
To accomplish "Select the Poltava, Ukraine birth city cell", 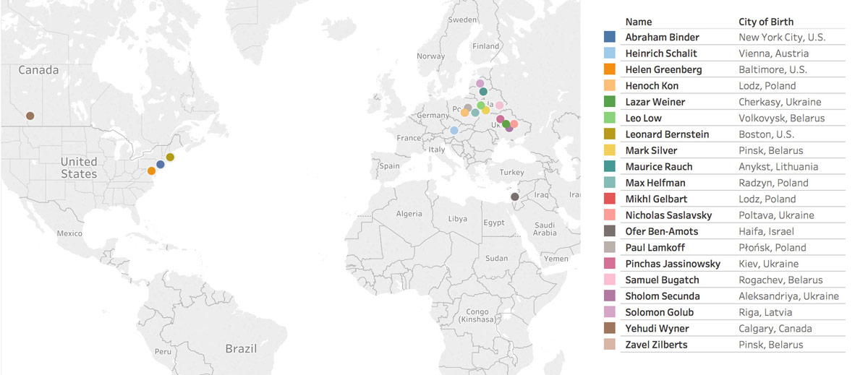I will [x=776, y=215].
